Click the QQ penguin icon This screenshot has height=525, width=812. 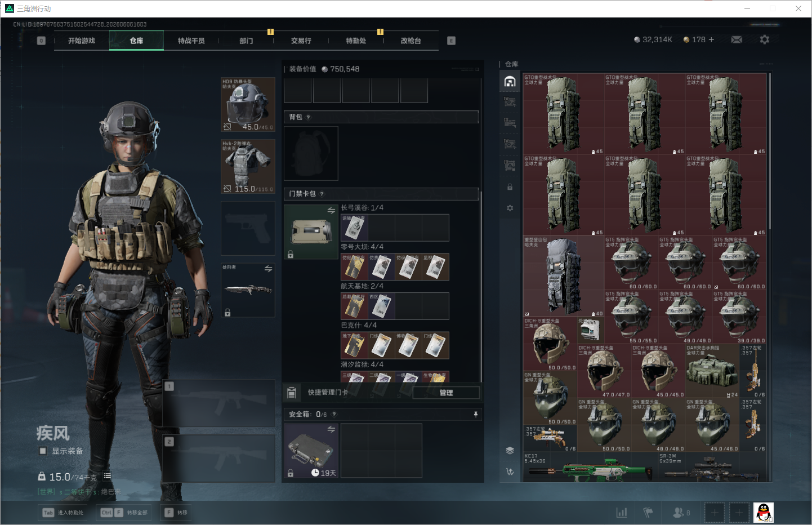(764, 513)
